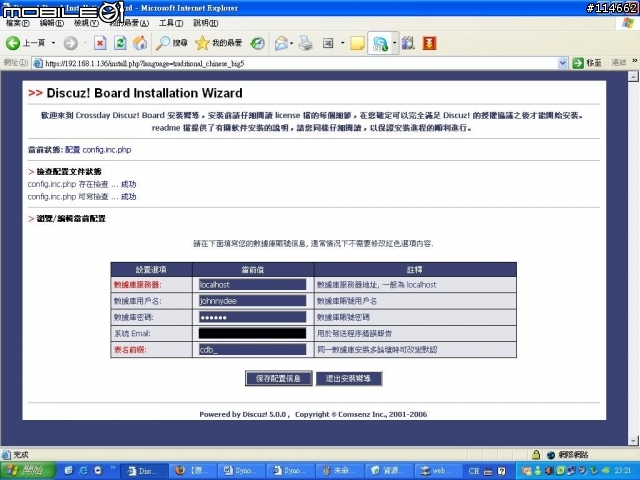Open the Help (說明) menu
The image size is (640, 480).
205,23
